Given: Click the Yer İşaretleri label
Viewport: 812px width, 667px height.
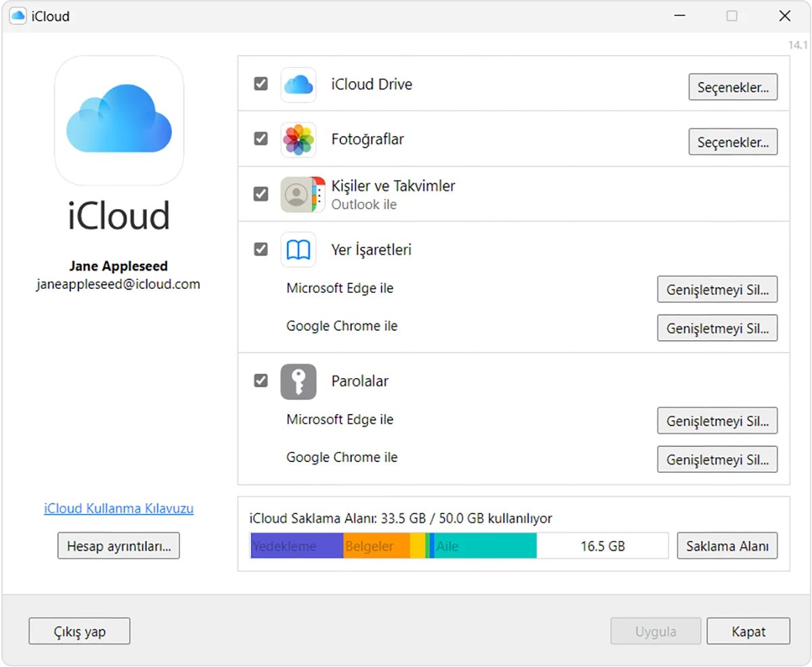Looking at the screenshot, I should (371, 250).
